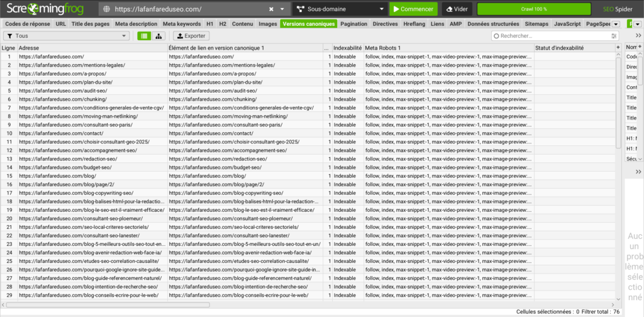
Task: Open search filter options icon
Action: click(614, 36)
